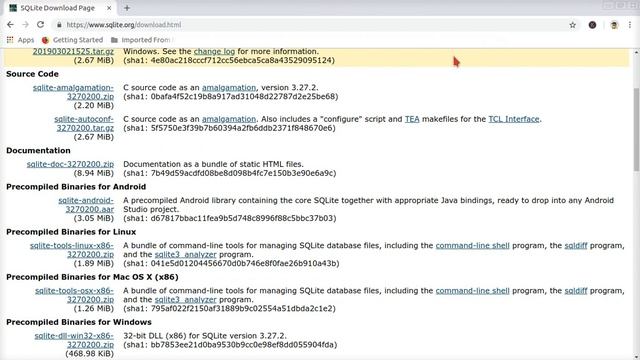Click Precompiled Binaries for Mac OS X heading
This screenshot has height=360, width=640.
pyautogui.click(x=92, y=277)
